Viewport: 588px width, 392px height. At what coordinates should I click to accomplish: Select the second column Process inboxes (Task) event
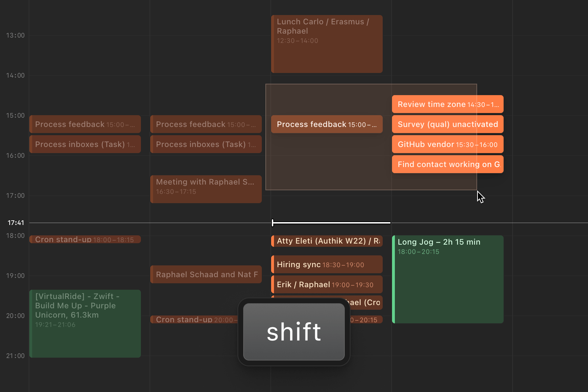tap(206, 144)
